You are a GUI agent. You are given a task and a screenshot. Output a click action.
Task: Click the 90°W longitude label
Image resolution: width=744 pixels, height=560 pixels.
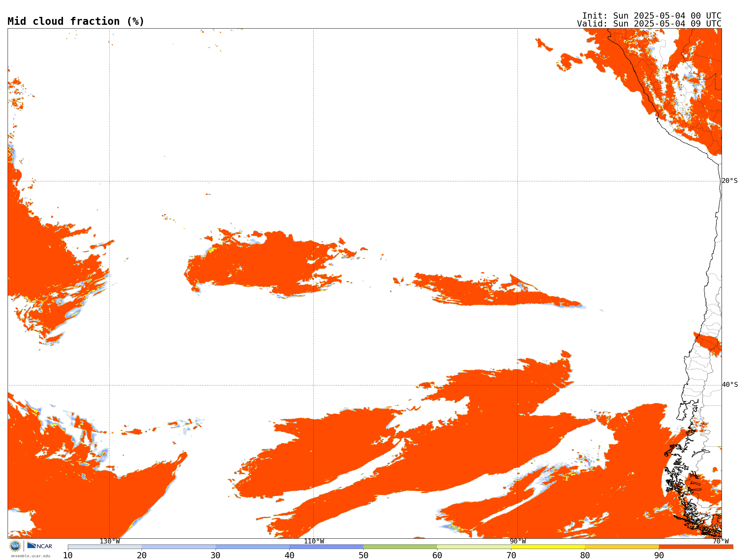click(x=518, y=541)
